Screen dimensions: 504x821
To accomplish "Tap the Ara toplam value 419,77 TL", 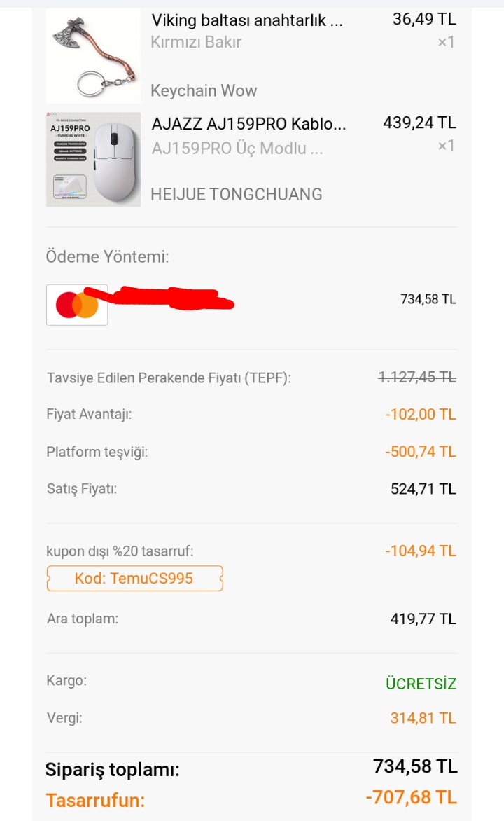I will tap(423, 619).
